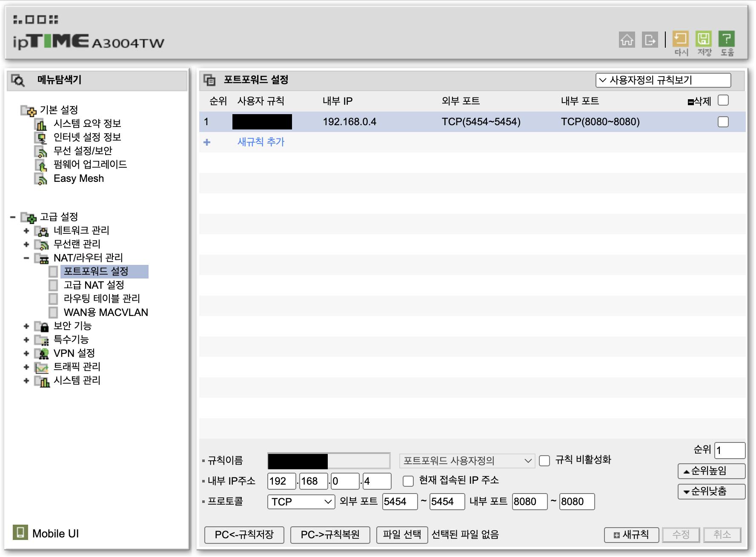This screenshot has height=557, width=756.
Task: Check the select-all 삭제 checkbox in header
Action: click(x=723, y=100)
